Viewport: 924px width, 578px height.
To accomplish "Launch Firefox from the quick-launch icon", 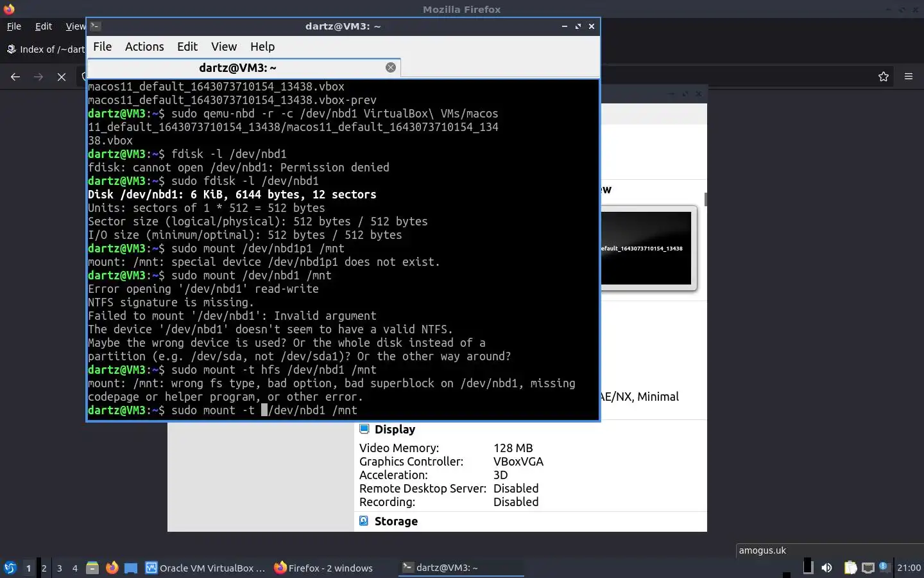I will (x=112, y=568).
